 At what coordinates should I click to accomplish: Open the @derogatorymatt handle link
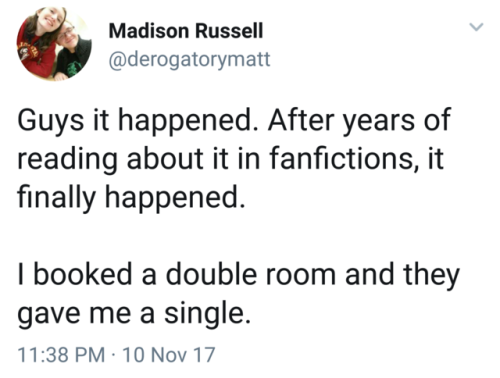pyautogui.click(x=189, y=59)
